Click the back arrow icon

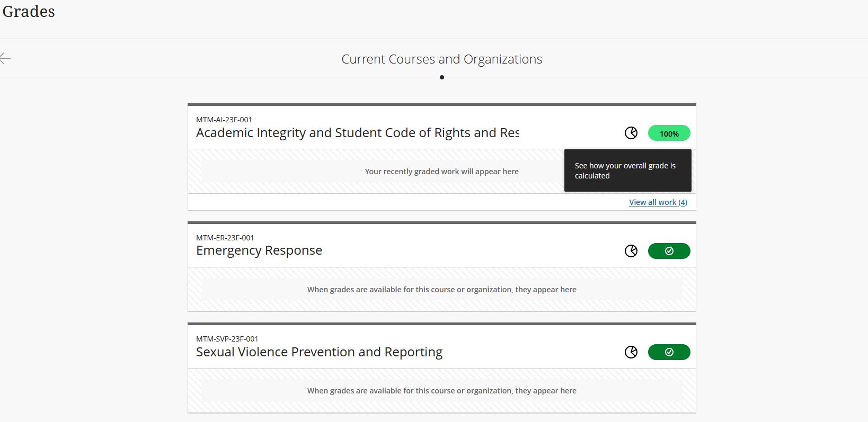click(5, 58)
